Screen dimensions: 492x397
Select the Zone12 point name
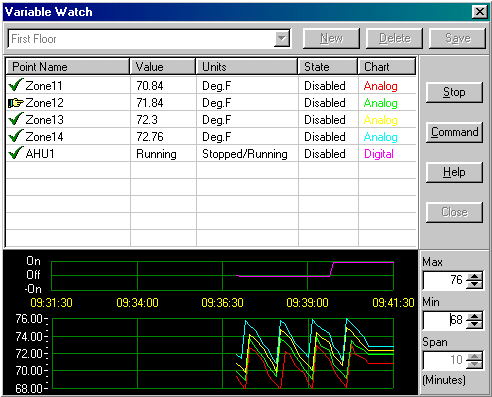pyautogui.click(x=44, y=103)
